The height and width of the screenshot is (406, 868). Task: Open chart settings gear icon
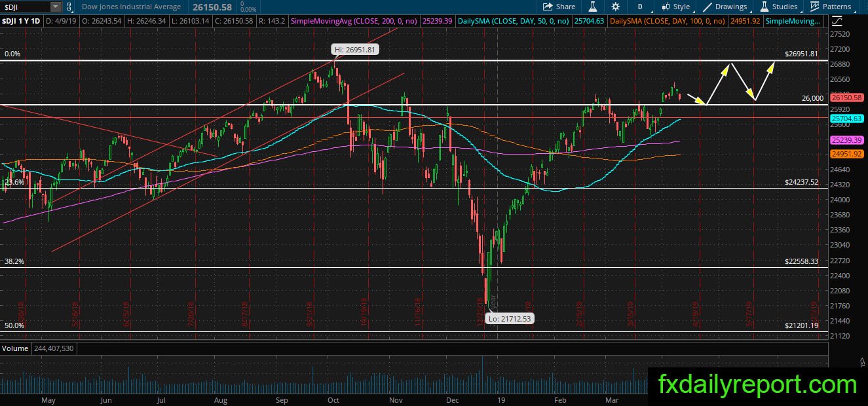pos(616,7)
